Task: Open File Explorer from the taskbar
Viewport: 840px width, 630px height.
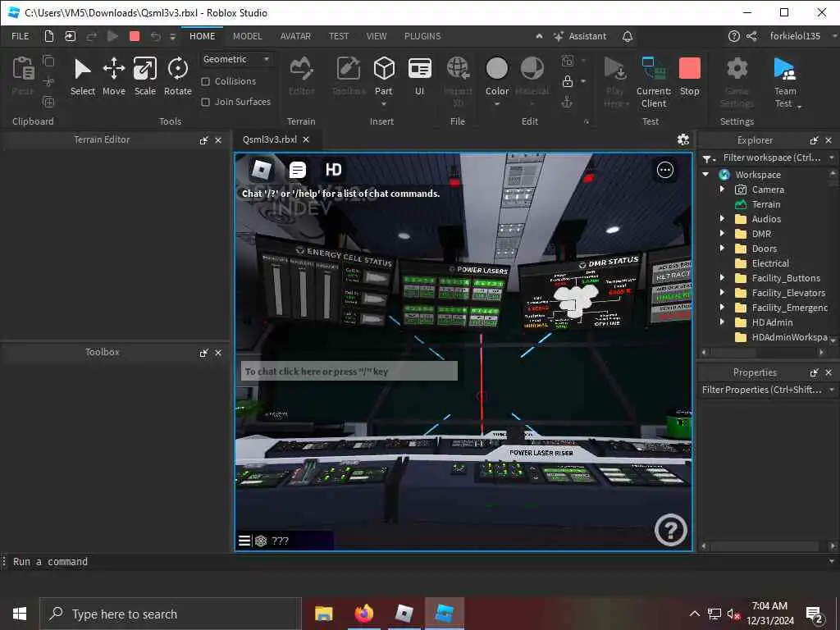Action: click(323, 614)
